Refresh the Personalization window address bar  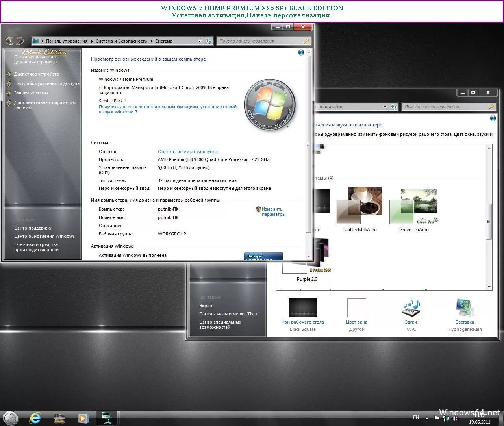pyautogui.click(x=394, y=107)
